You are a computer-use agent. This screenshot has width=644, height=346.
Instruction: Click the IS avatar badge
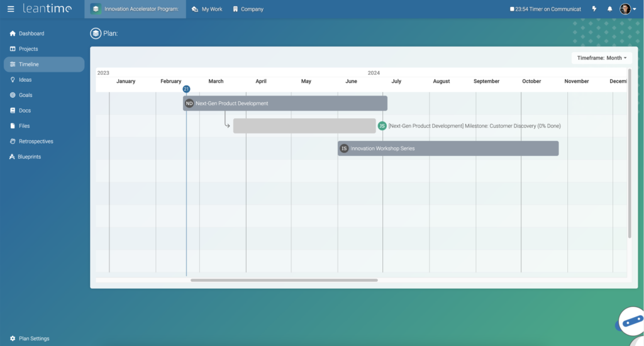point(344,148)
